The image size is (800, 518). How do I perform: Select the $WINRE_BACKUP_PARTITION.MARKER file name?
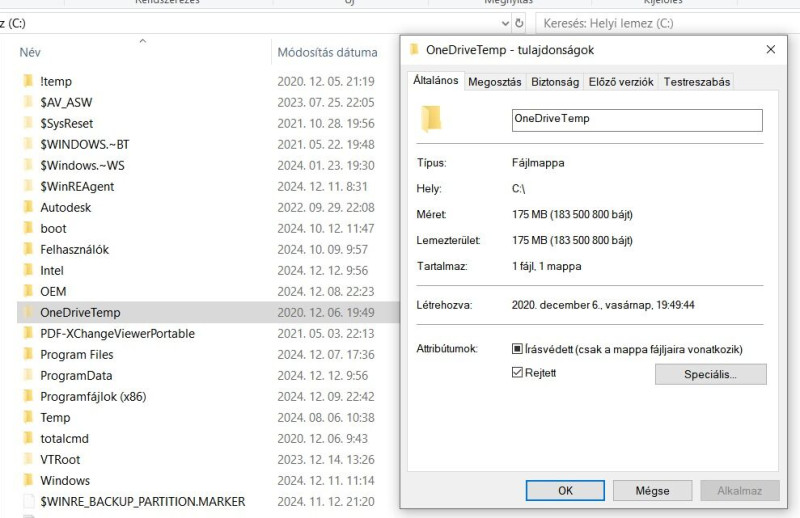pyautogui.click(x=143, y=502)
